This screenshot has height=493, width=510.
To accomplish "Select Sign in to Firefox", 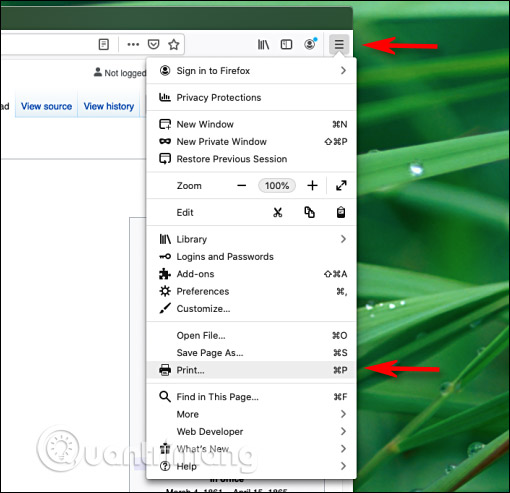I will point(252,71).
